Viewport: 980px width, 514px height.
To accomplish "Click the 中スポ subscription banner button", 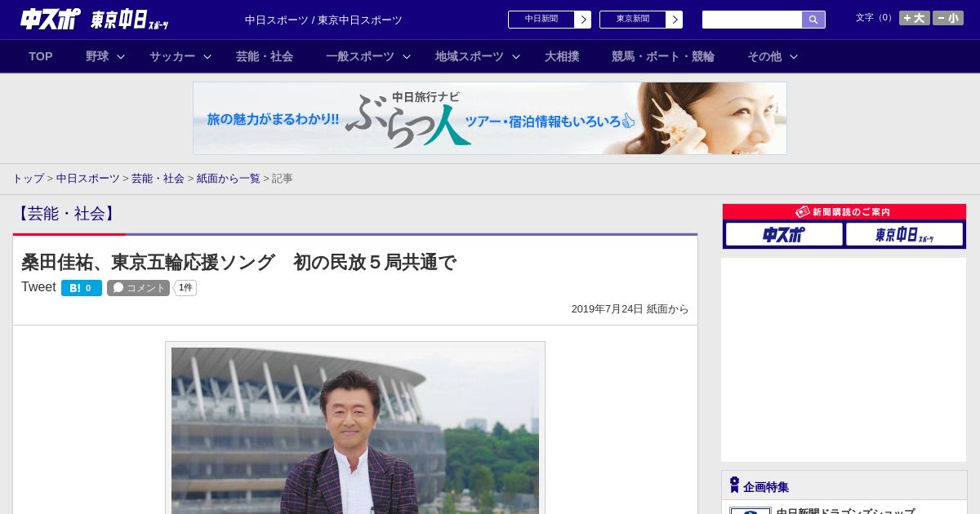I will coord(784,235).
